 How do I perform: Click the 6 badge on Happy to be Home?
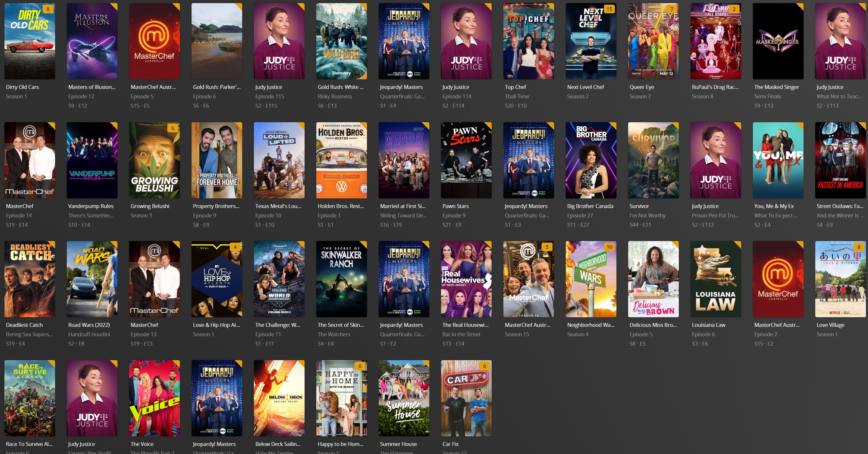[x=360, y=366]
